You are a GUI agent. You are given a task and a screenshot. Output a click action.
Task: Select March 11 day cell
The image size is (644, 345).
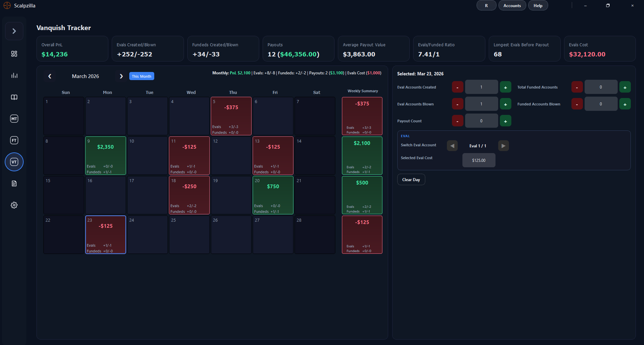pos(189,156)
